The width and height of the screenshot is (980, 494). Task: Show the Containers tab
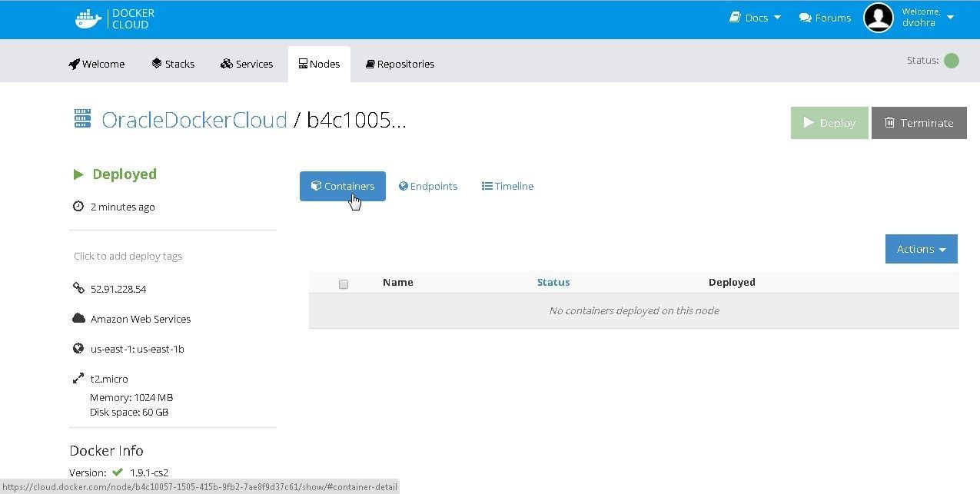pyautogui.click(x=343, y=186)
